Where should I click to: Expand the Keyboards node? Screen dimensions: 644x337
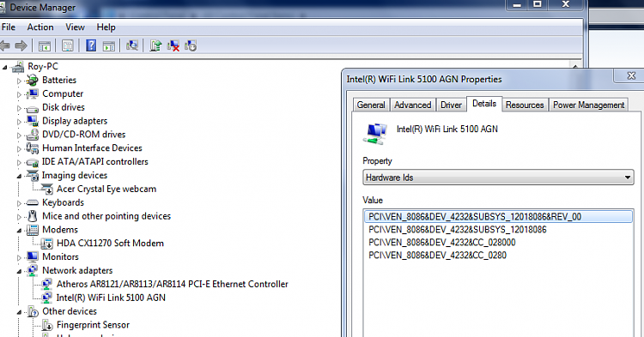tap(19, 203)
